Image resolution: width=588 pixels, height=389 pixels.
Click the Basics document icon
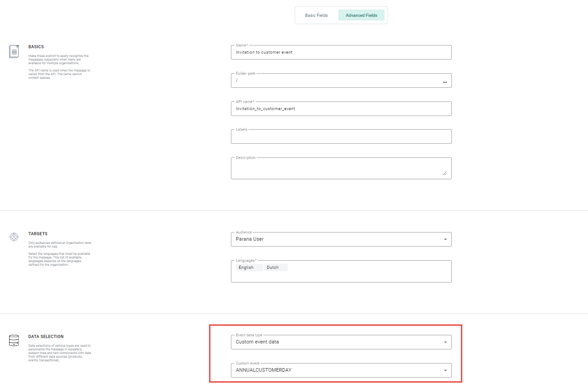tap(14, 51)
